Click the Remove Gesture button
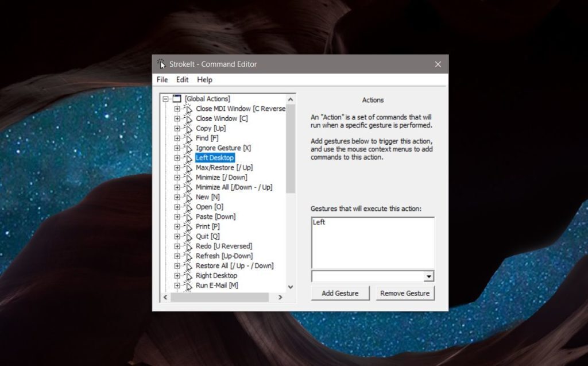Screen dimensions: 588x366 point(405,293)
